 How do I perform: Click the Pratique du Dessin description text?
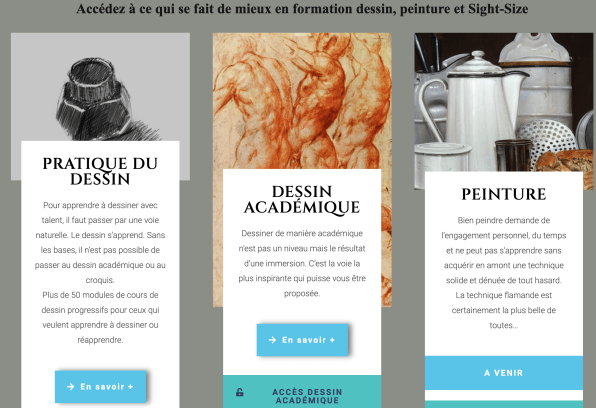[x=100, y=243]
